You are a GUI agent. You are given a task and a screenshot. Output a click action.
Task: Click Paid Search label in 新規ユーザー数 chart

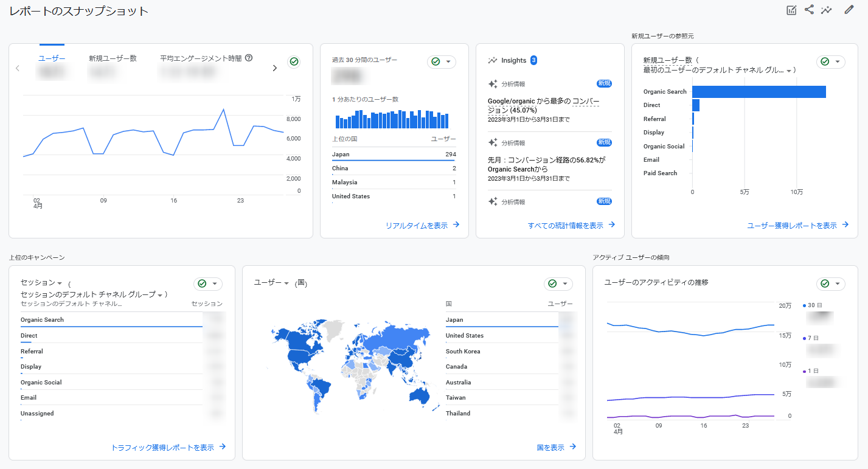(660, 173)
